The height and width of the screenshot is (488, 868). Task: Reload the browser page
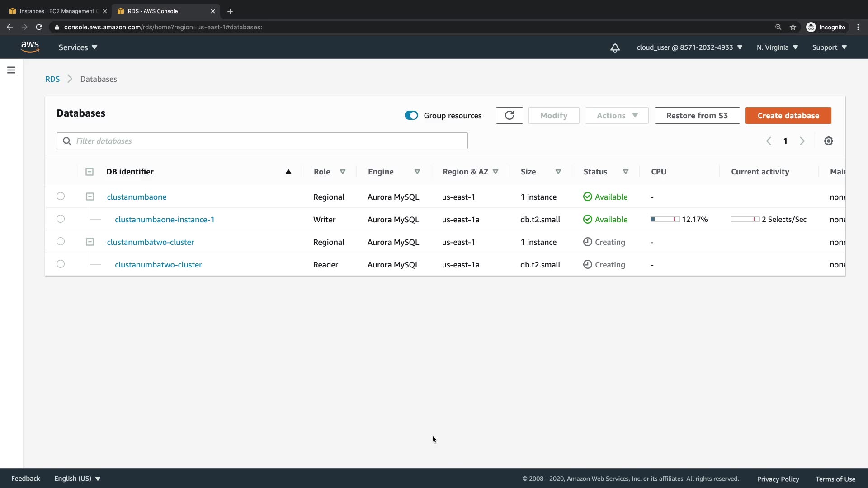pyautogui.click(x=39, y=27)
